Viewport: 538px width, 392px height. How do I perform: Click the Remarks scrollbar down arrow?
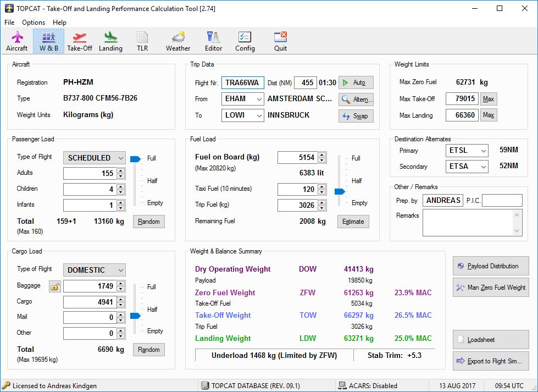pos(517,231)
